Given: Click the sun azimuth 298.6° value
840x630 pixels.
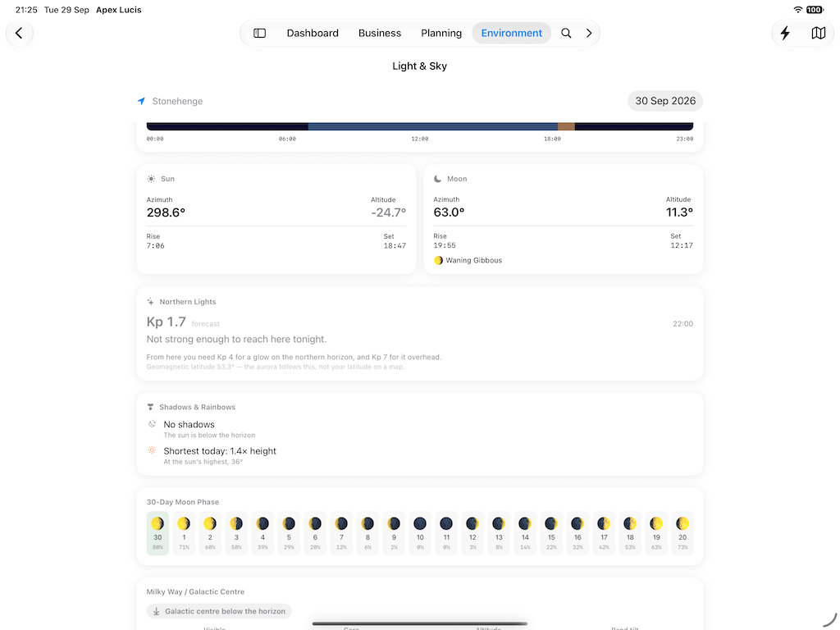Looking at the screenshot, I should [x=166, y=212].
